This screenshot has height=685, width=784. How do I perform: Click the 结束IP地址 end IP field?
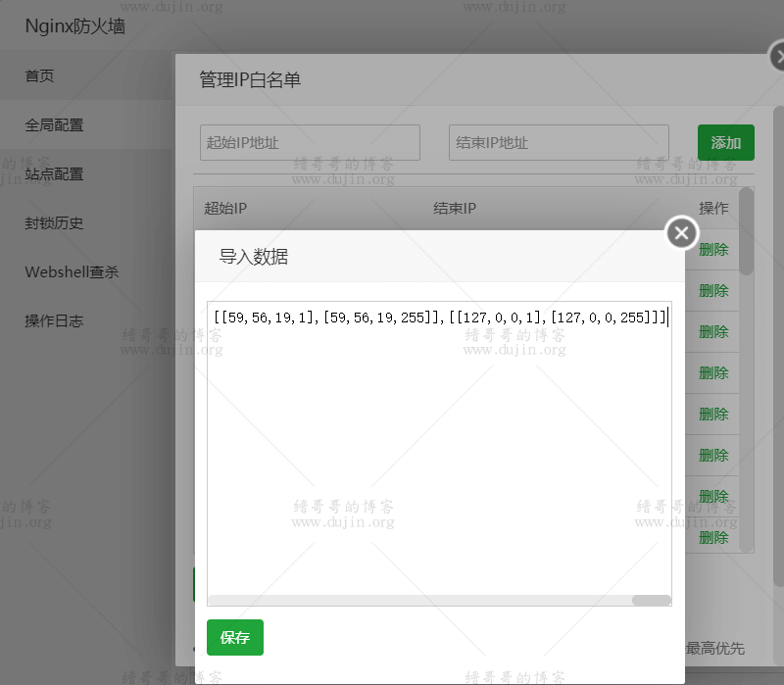[559, 142]
